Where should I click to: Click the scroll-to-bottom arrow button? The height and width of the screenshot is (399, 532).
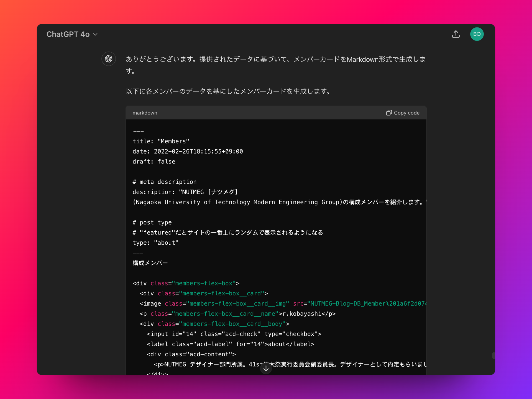pyautogui.click(x=266, y=368)
